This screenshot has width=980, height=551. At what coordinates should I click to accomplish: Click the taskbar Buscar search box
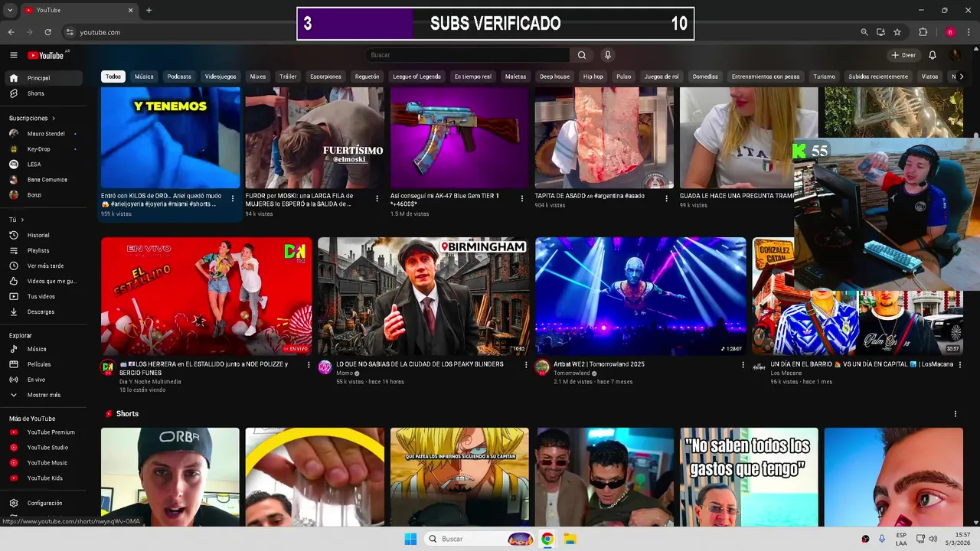[480, 539]
